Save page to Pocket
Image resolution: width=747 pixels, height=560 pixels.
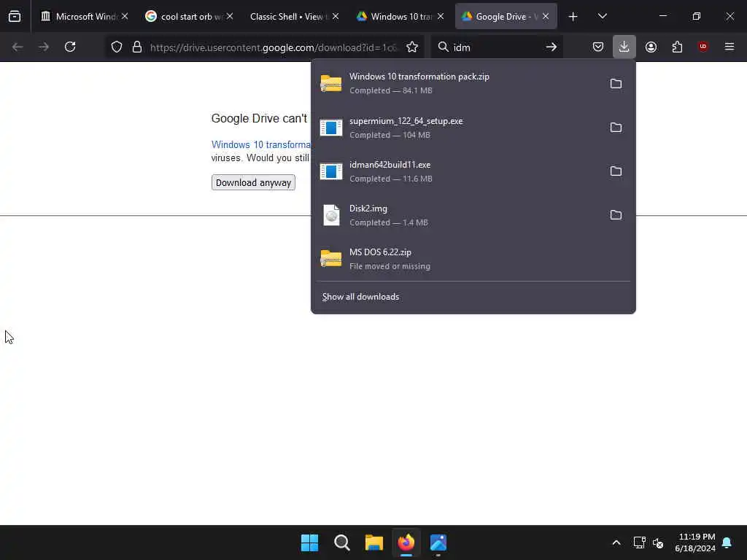[x=598, y=47]
